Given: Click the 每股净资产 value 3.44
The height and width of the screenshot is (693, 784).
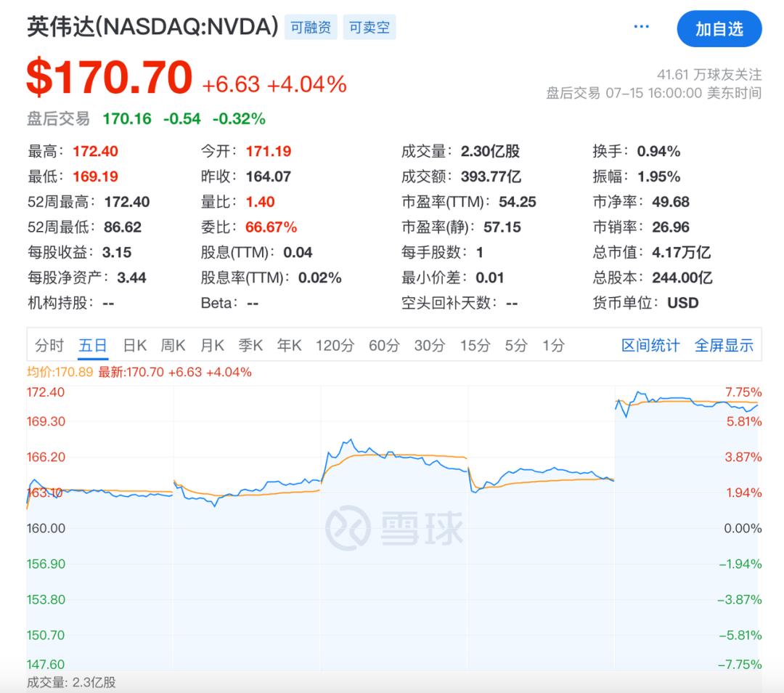Looking at the screenshot, I should [131, 277].
